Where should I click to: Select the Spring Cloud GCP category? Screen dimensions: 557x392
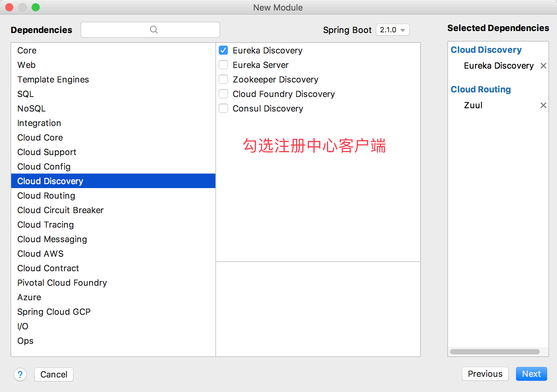click(x=113, y=312)
